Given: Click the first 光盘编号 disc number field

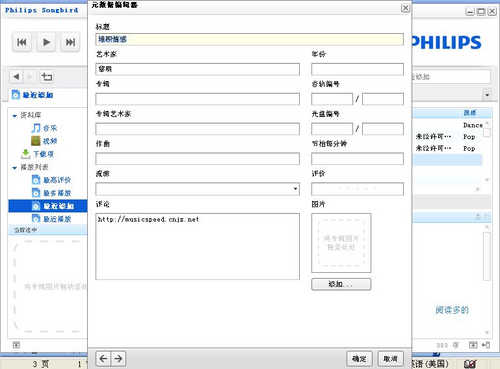Looking at the screenshot, I should pos(332,129).
